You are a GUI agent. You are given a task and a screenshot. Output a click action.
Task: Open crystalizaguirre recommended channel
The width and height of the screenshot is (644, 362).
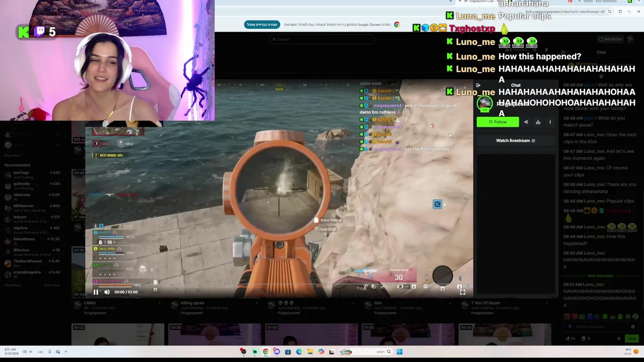[x=32, y=274]
